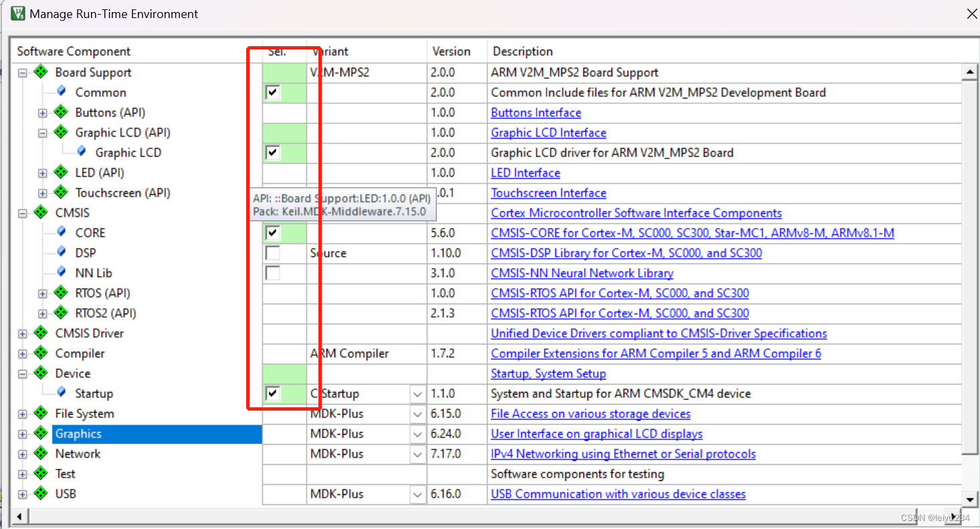
Task: Open the Buttons Interface link
Action: pos(535,112)
